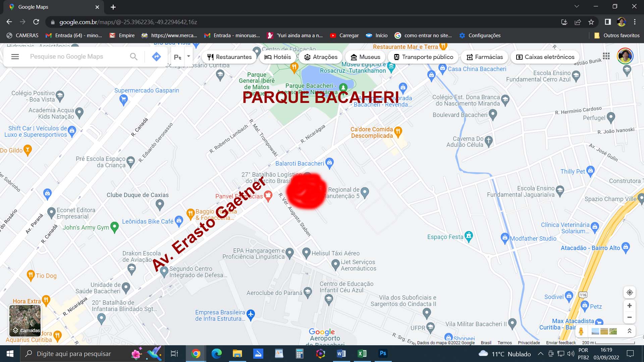644x362 pixels.
Task: Open the Chrome three-dot menu
Action: 635,22
